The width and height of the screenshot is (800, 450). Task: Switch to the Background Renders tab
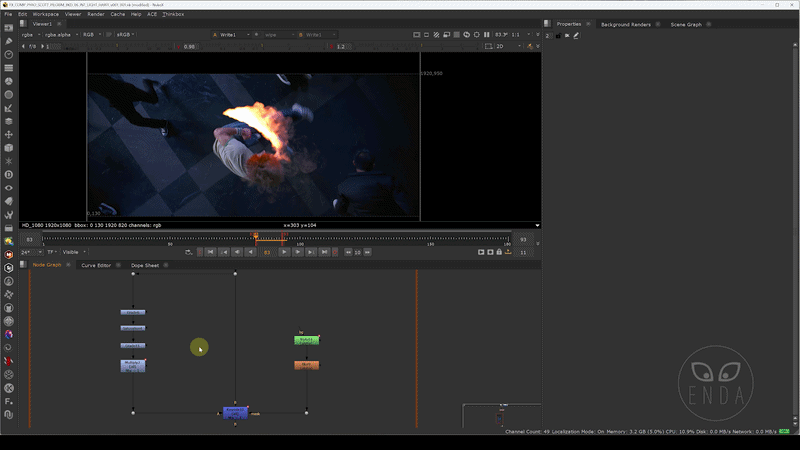point(626,24)
